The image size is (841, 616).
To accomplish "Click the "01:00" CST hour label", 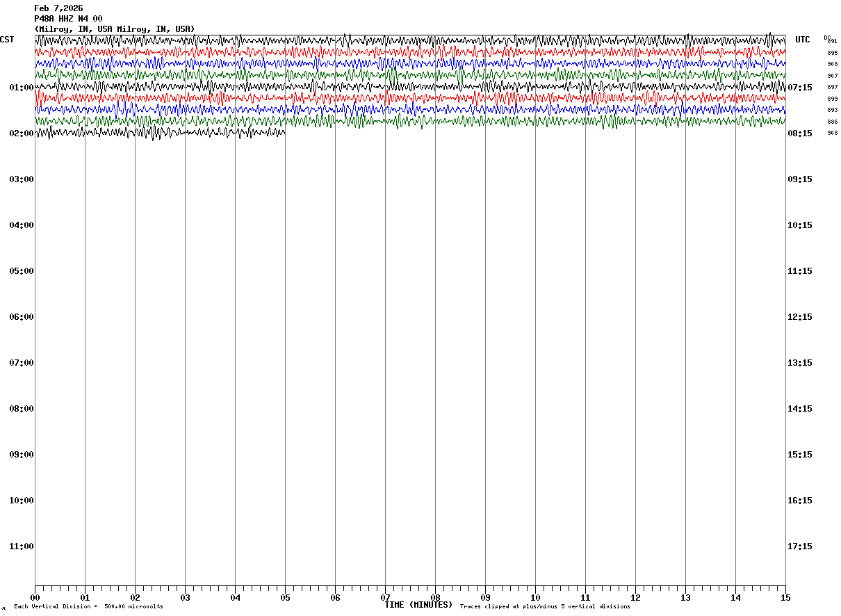I will click(22, 88).
